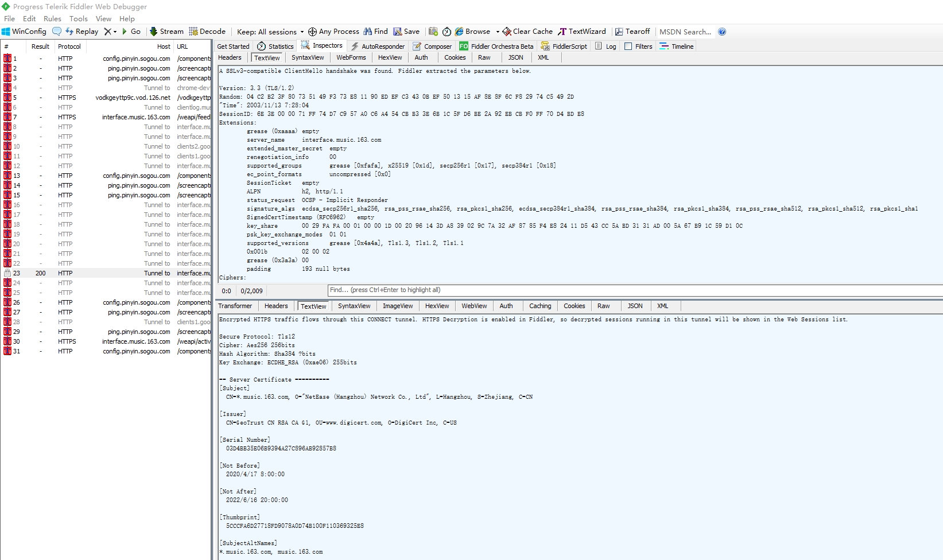Open the AutoResponder tab
Screen dimensions: 943x560
pyautogui.click(x=378, y=46)
